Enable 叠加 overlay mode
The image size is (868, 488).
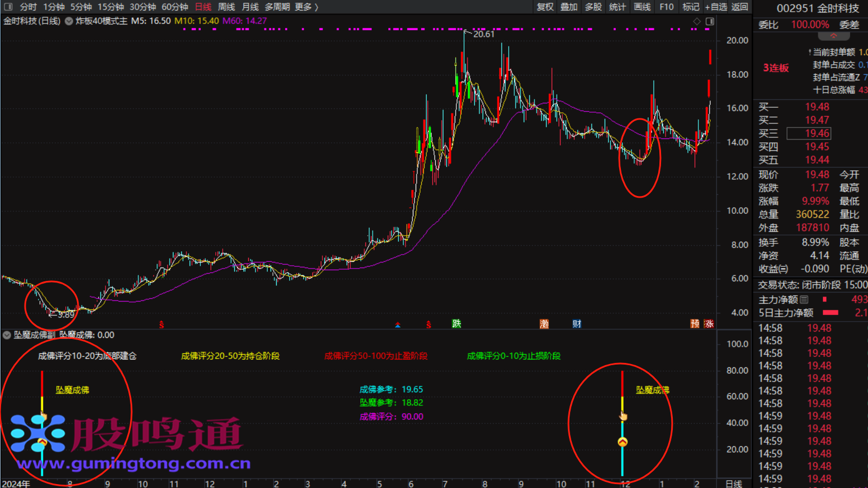pos(569,7)
